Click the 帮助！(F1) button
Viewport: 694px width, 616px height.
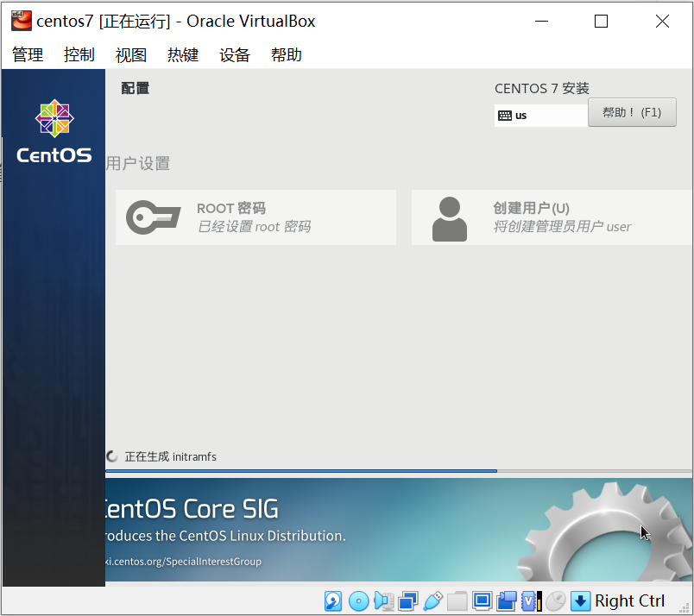(x=632, y=112)
